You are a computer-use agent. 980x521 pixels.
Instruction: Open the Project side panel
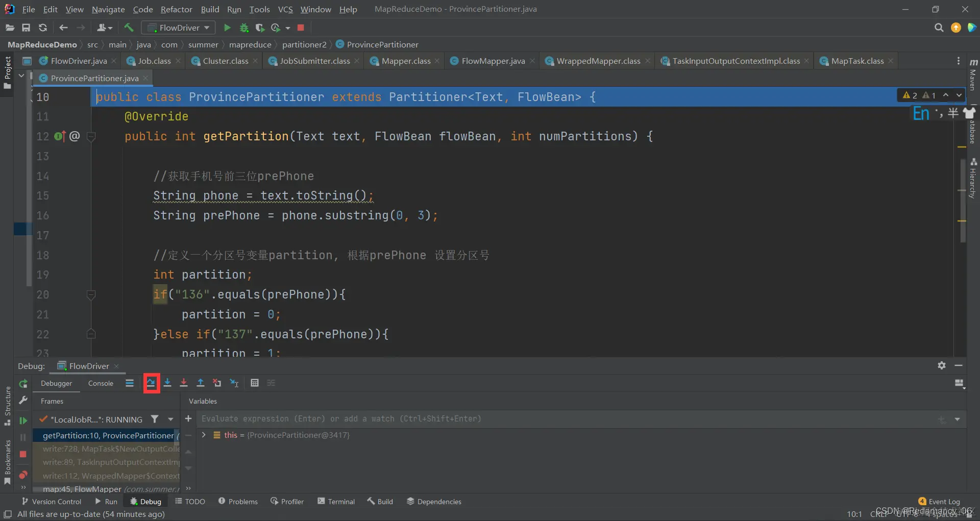point(7,72)
